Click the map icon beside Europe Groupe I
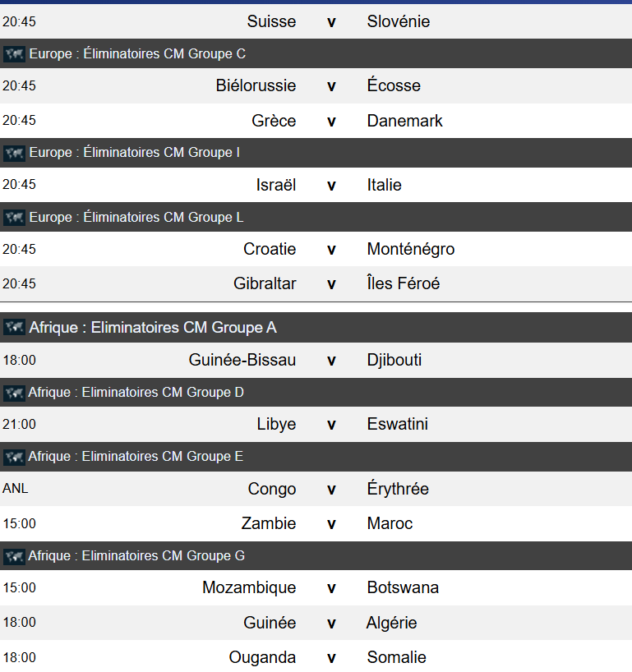 [14, 153]
